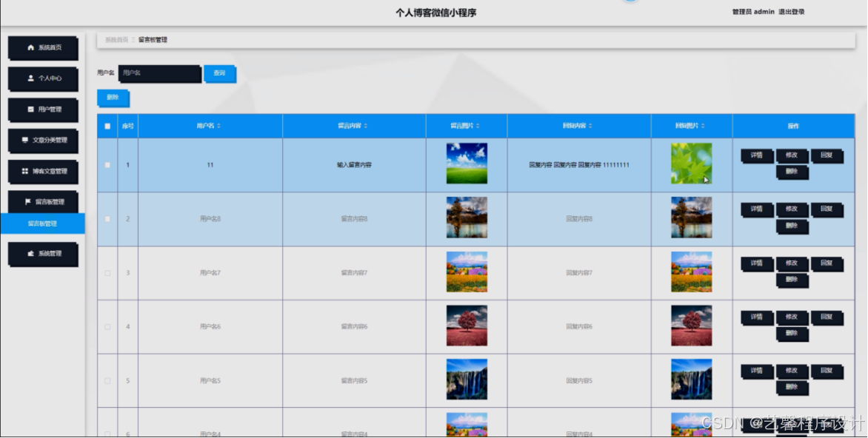Click the person icon beside 个人中心
Image resolution: width=868 pixels, height=438 pixels.
(30, 78)
